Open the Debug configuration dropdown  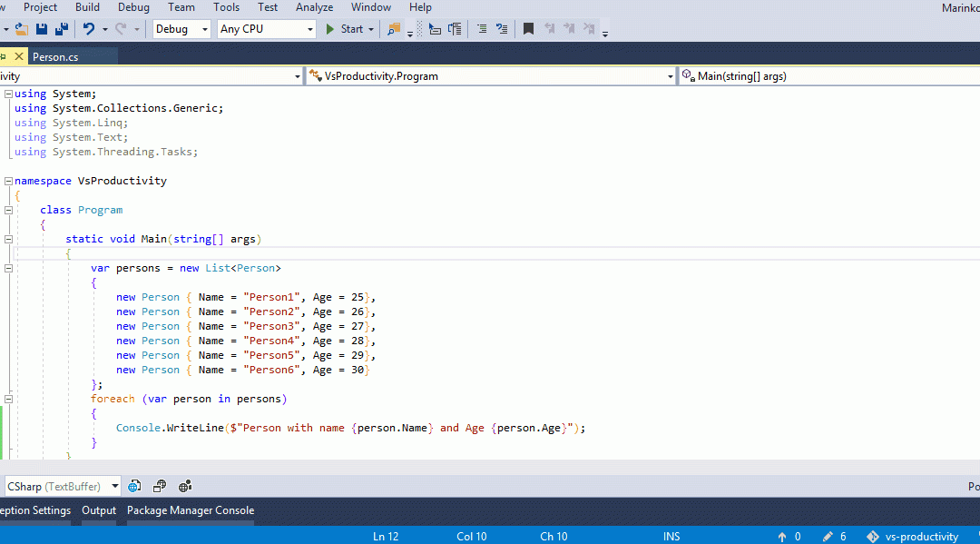(x=182, y=29)
